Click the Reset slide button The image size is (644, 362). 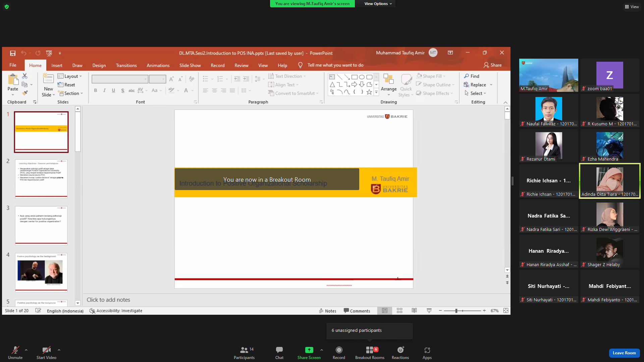click(66, 85)
